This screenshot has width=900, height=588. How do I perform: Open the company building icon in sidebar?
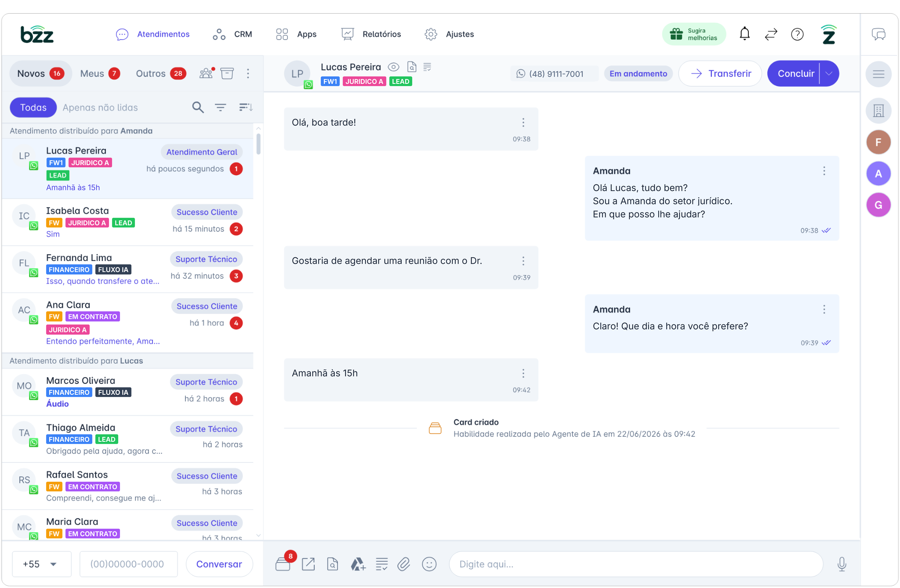click(x=878, y=111)
